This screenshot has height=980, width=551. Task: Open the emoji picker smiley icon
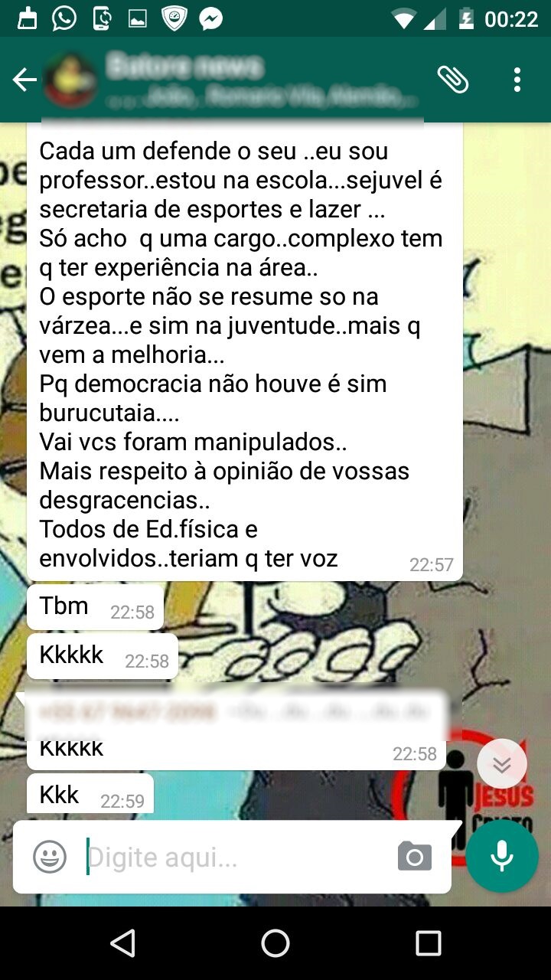point(50,857)
